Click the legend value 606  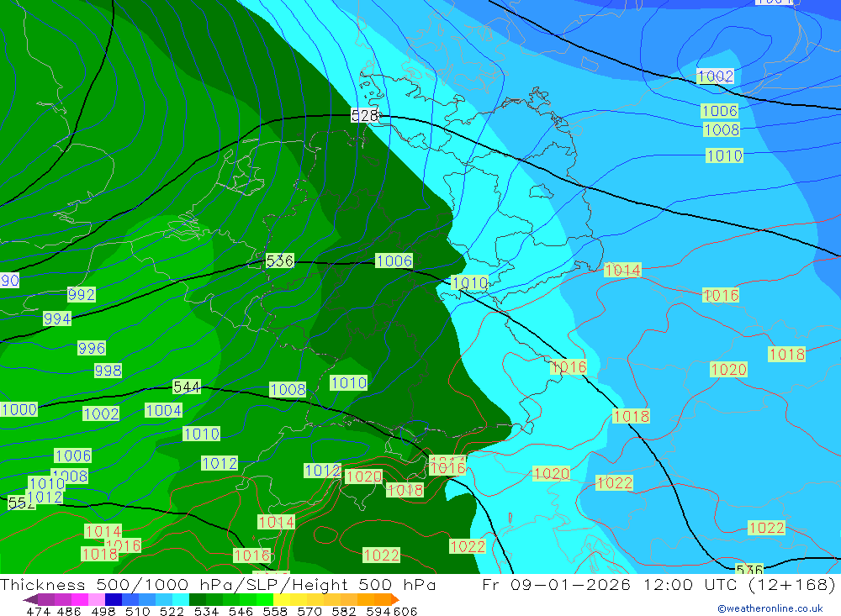[405, 611]
